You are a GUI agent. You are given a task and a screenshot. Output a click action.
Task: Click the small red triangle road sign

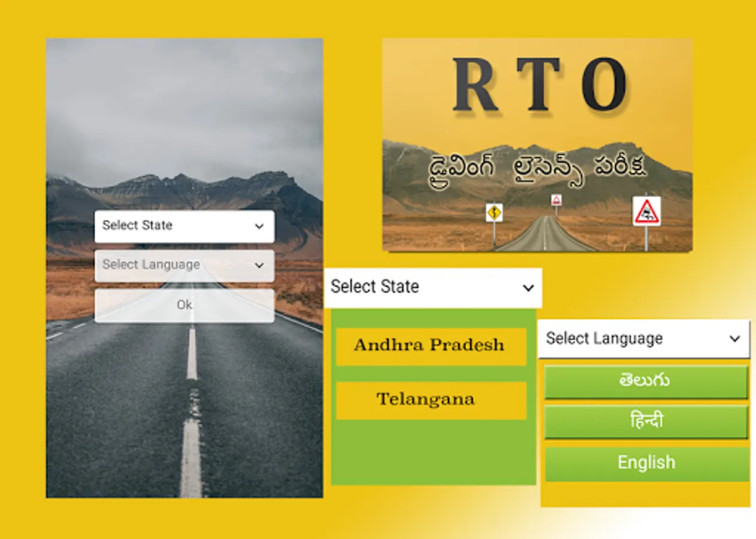(557, 199)
